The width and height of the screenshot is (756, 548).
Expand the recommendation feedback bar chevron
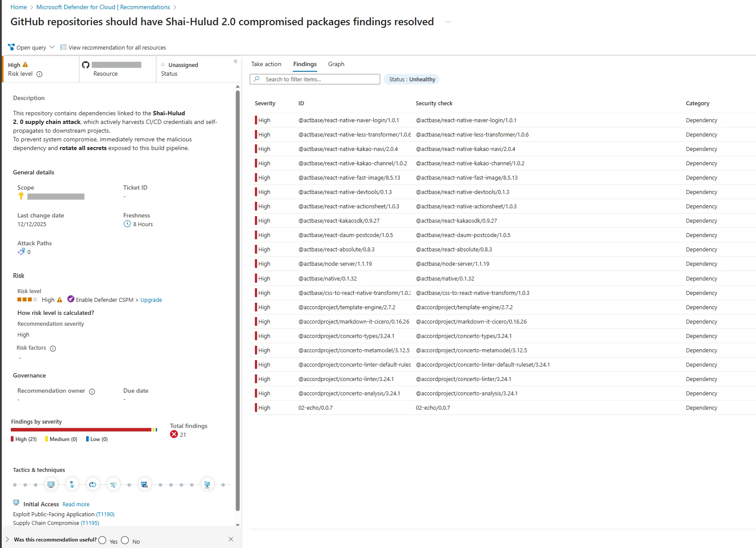point(6,539)
